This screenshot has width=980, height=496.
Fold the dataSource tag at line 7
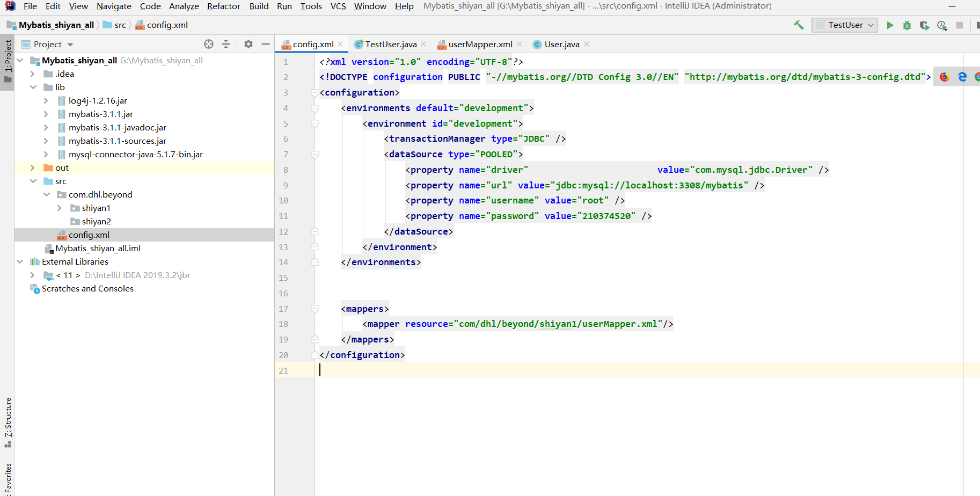coord(315,154)
